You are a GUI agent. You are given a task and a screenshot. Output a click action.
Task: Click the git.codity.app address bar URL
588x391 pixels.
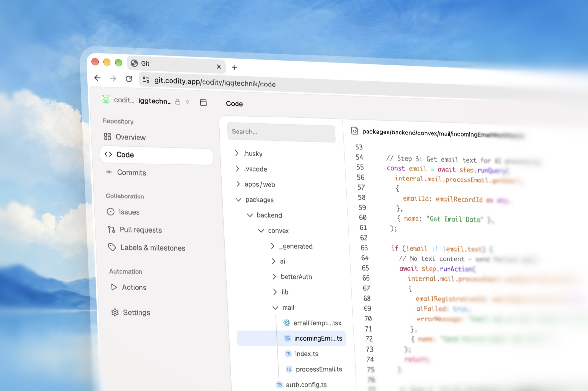[x=215, y=82]
